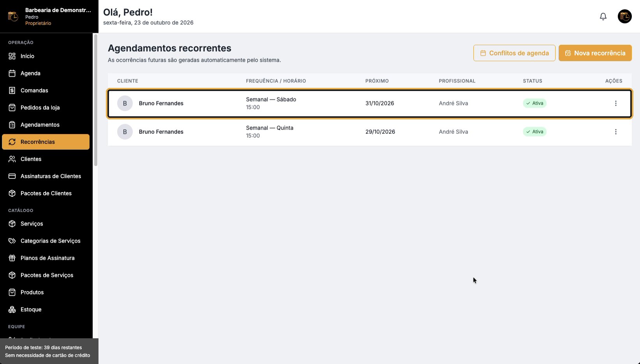Viewport: 640px width, 364px height.
Task: Click the Proprietário role label
Action: (38, 23)
